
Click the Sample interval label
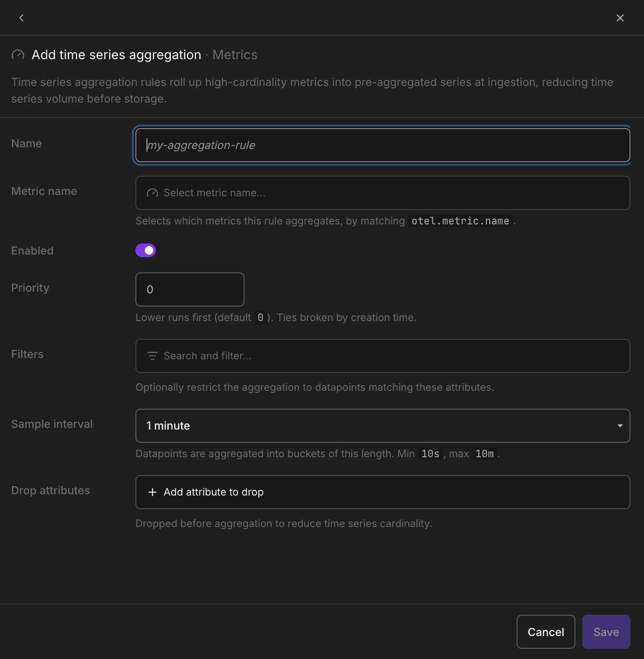pos(52,424)
